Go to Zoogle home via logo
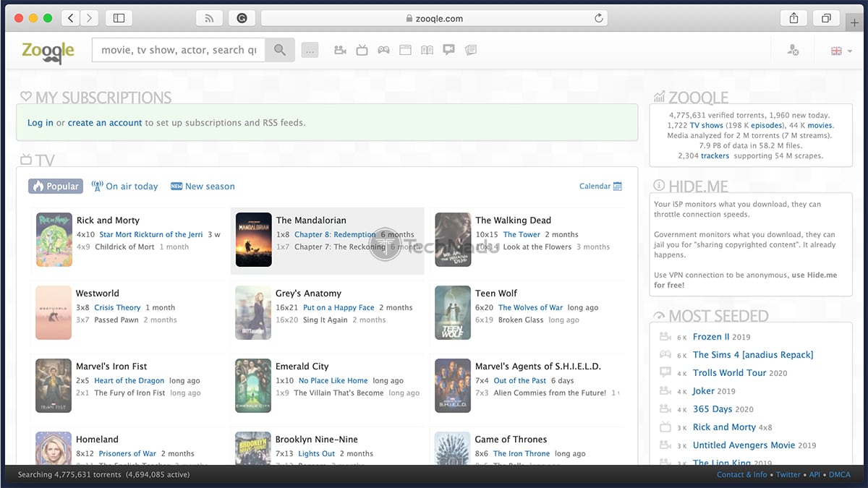Screen dimensions: 868x488 48,51
